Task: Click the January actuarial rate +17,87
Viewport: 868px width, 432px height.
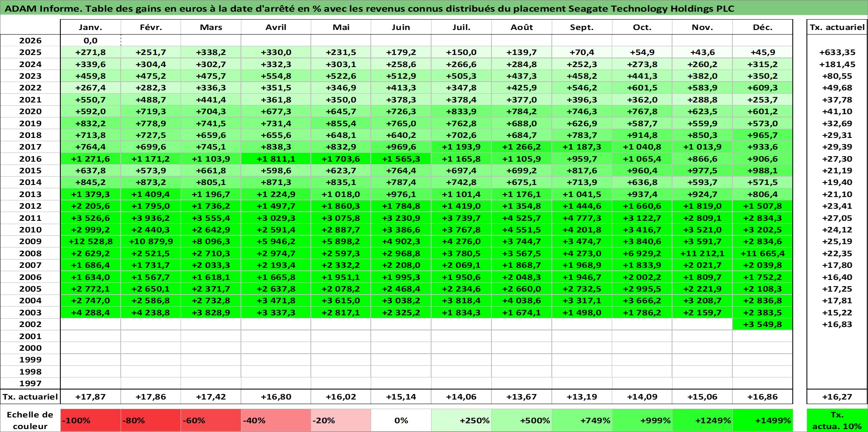Action: [x=90, y=397]
